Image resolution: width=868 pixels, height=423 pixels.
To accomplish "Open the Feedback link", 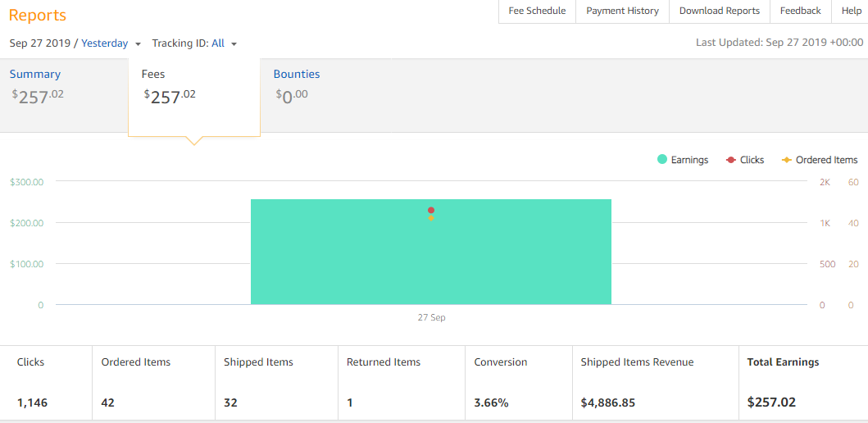I will click(800, 11).
